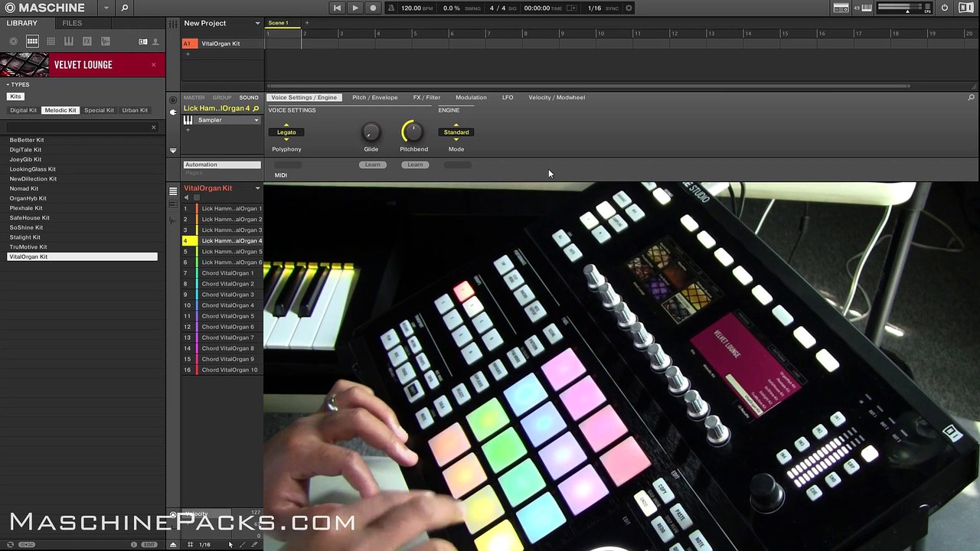980x551 pixels.
Task: Filter by Special Kit tag
Action: [x=99, y=110]
